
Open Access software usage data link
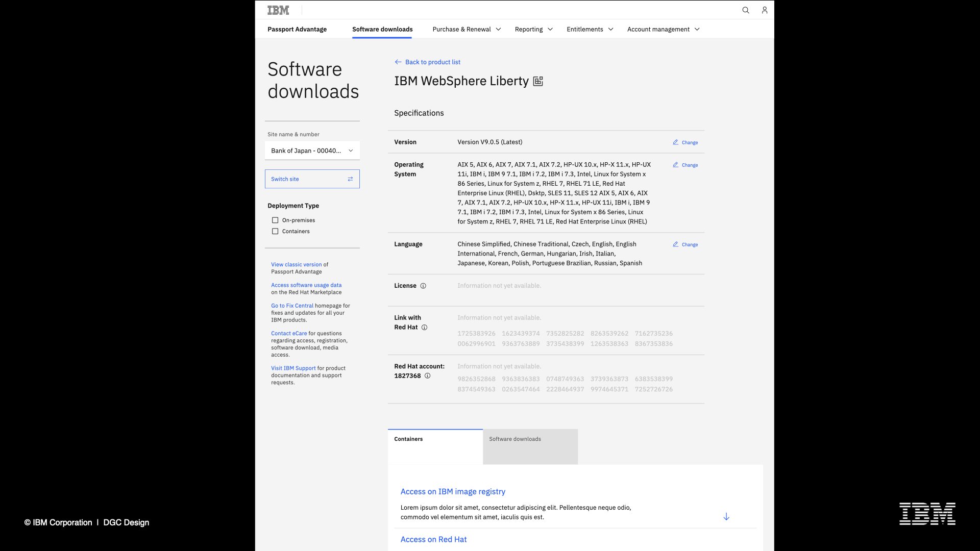[306, 285]
